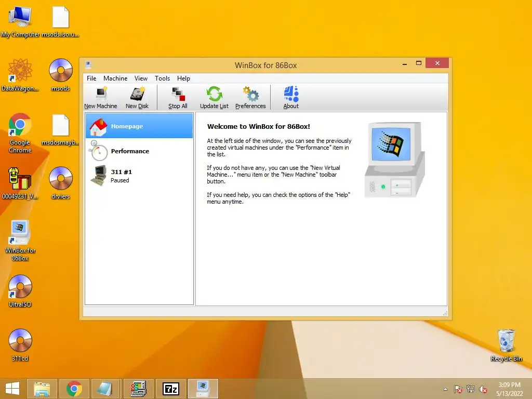Select the Performance item in sidebar

pyautogui.click(x=139, y=151)
